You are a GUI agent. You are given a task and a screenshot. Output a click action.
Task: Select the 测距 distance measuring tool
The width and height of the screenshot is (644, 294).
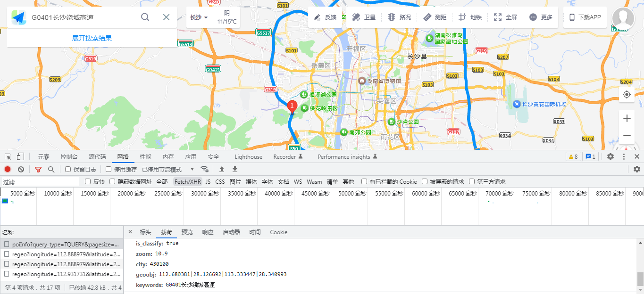(x=435, y=17)
